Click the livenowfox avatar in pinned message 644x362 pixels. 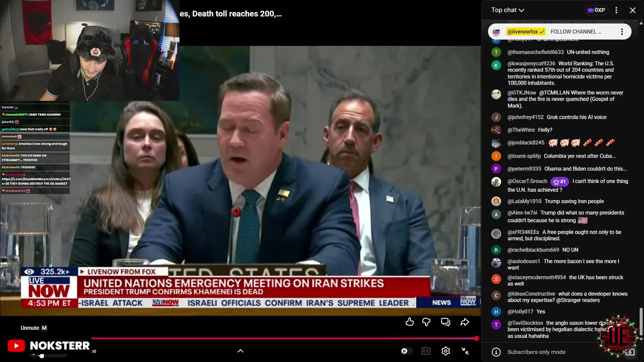(x=496, y=32)
